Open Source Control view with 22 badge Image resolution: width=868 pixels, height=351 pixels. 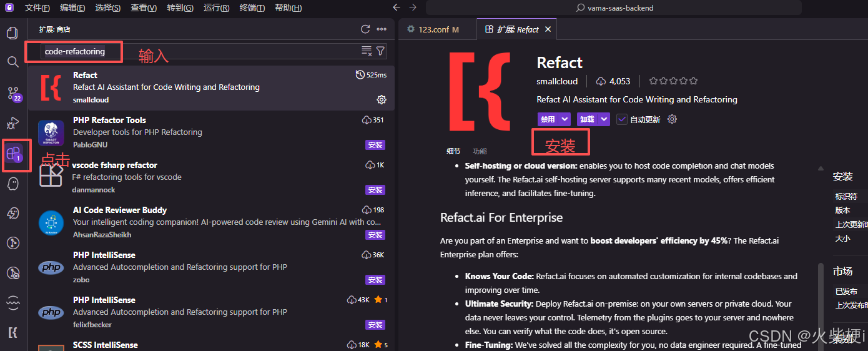[13, 93]
